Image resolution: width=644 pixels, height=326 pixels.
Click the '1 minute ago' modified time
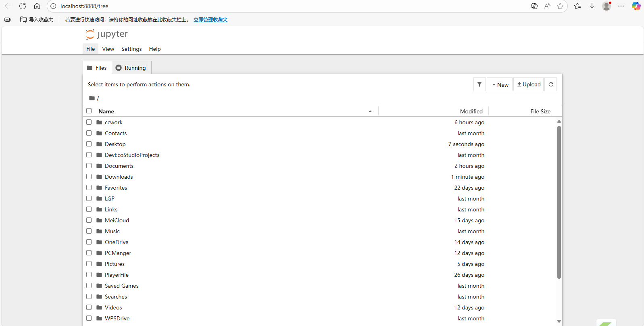coord(468,177)
